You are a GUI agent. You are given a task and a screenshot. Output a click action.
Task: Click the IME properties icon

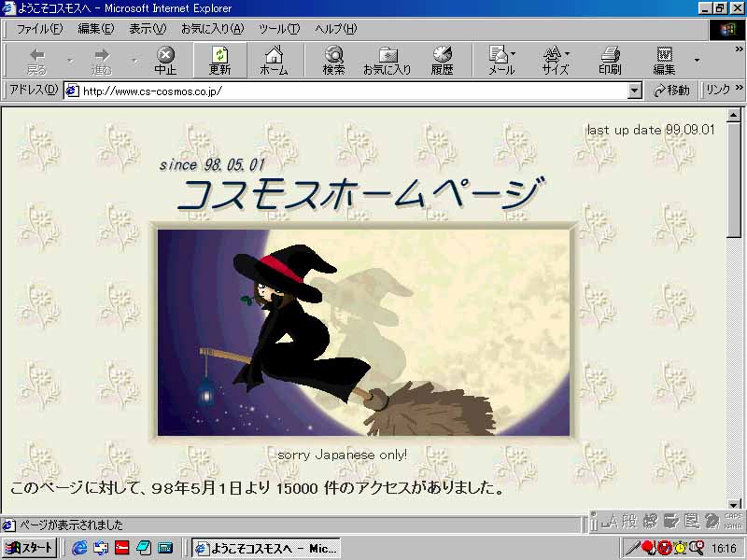coord(692,522)
